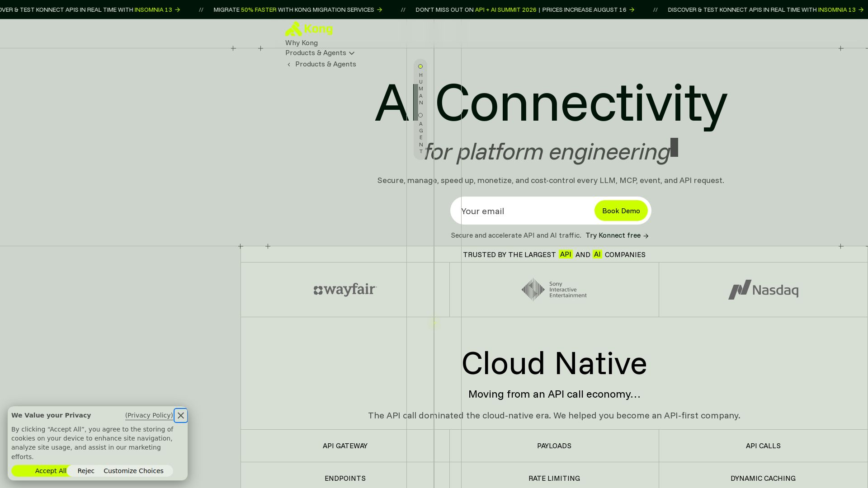Image resolution: width=868 pixels, height=488 pixels.
Task: Click arrow next to Kong Migration Services
Action: (x=379, y=9)
